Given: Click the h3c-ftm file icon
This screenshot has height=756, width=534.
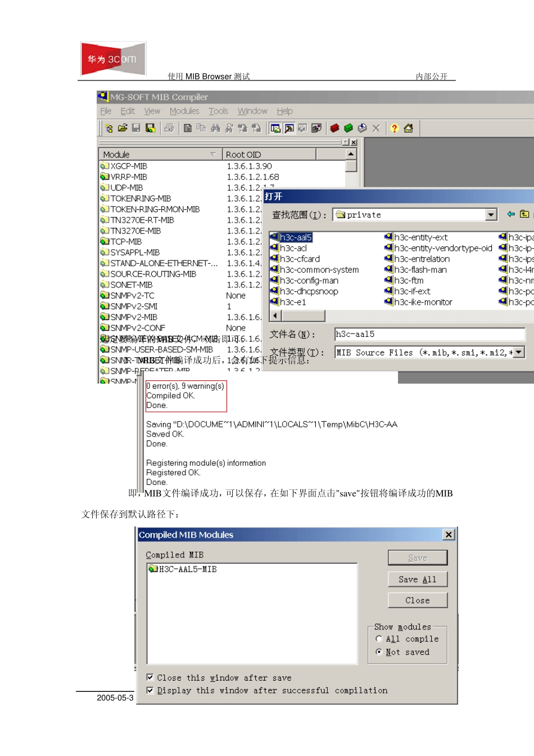Looking at the screenshot, I should point(388,280).
